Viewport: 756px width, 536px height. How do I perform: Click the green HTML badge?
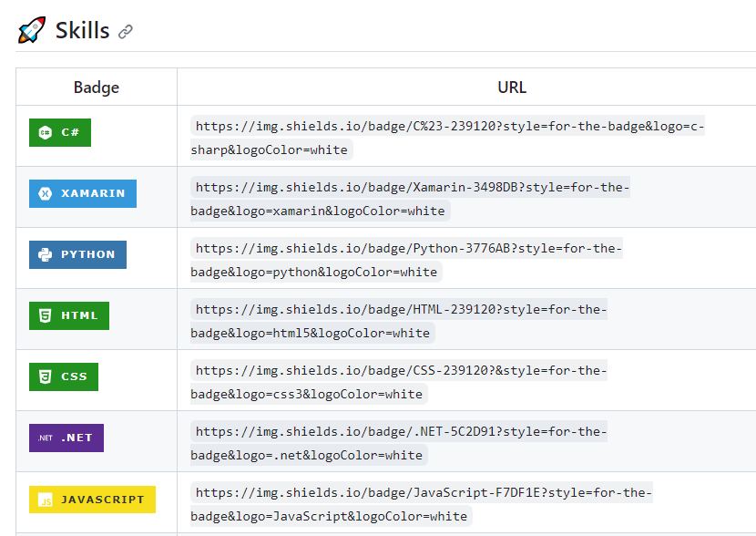(69, 315)
